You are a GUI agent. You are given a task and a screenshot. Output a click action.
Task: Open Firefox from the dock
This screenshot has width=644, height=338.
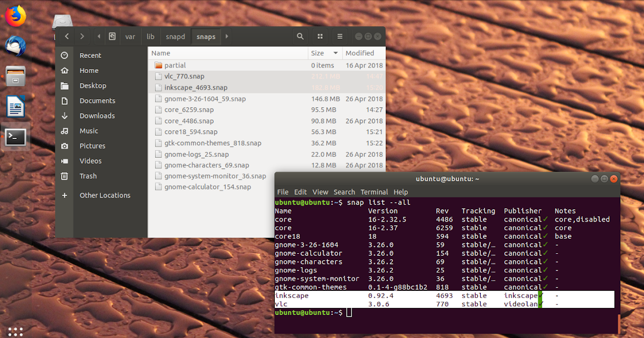click(x=15, y=16)
